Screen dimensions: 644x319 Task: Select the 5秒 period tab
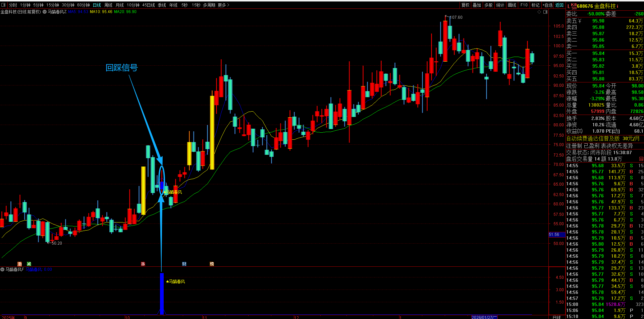[184, 5]
